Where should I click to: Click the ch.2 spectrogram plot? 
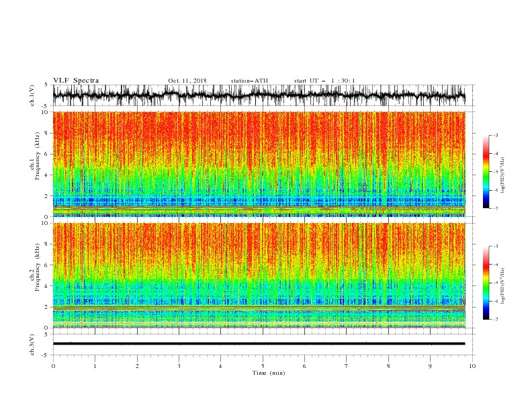pos(259,275)
